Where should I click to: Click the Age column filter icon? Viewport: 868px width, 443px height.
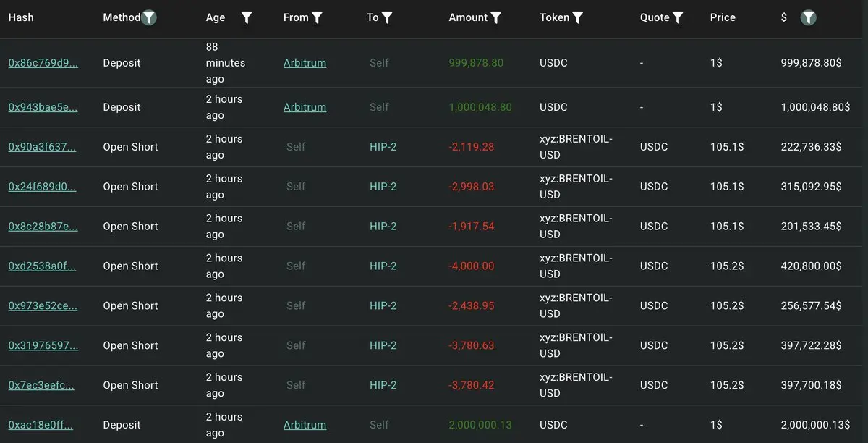[247, 17]
